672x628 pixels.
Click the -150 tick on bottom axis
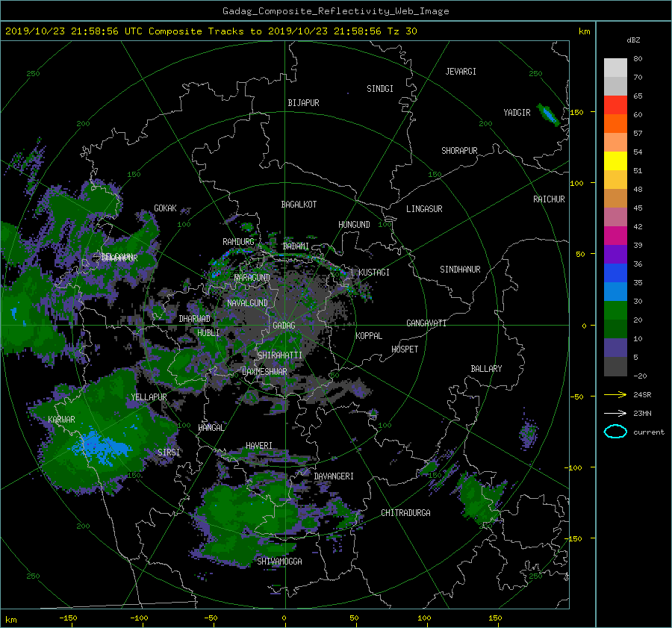[68, 618]
